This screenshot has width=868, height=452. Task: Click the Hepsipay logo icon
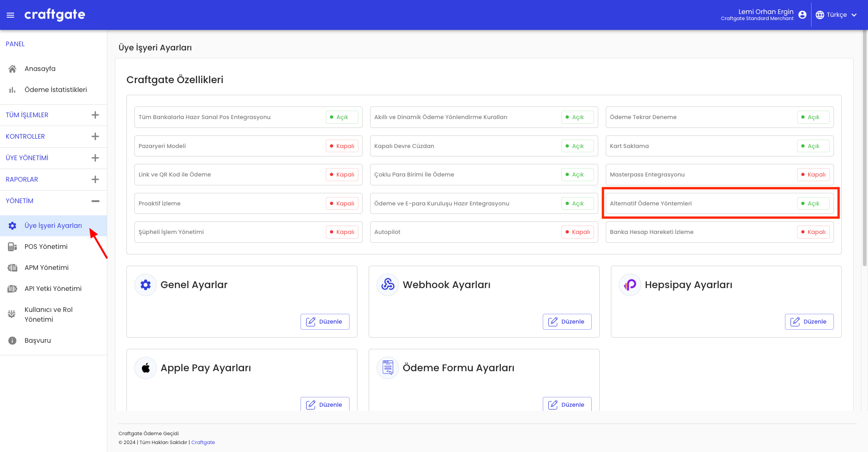point(630,284)
